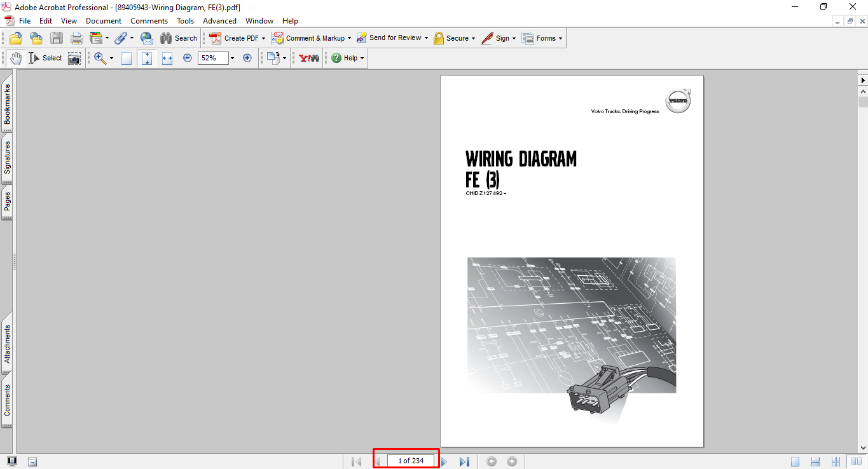The width and height of the screenshot is (868, 469).
Task: Open the Bookmarks side tab
Action: point(7,105)
